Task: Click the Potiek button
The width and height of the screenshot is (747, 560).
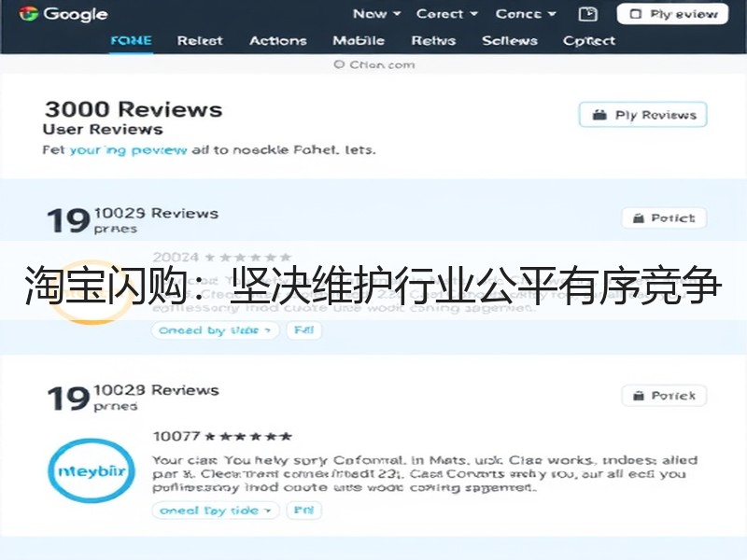Action: [664, 396]
